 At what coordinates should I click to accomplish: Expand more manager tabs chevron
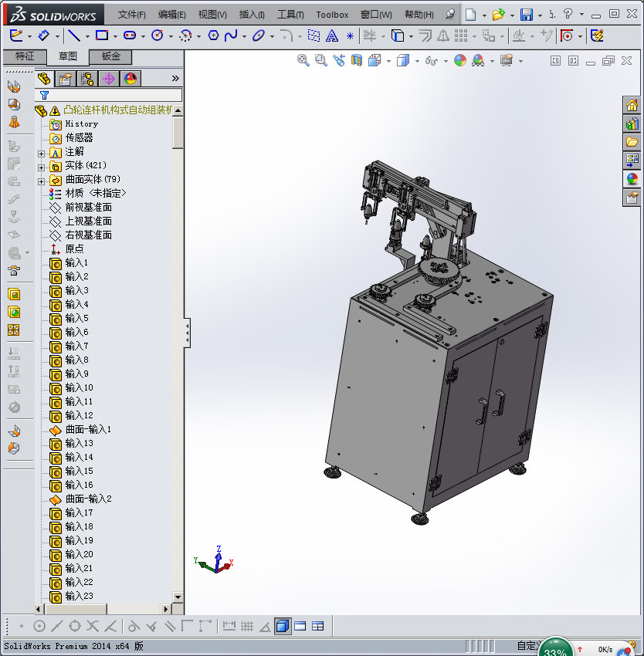coord(175,78)
